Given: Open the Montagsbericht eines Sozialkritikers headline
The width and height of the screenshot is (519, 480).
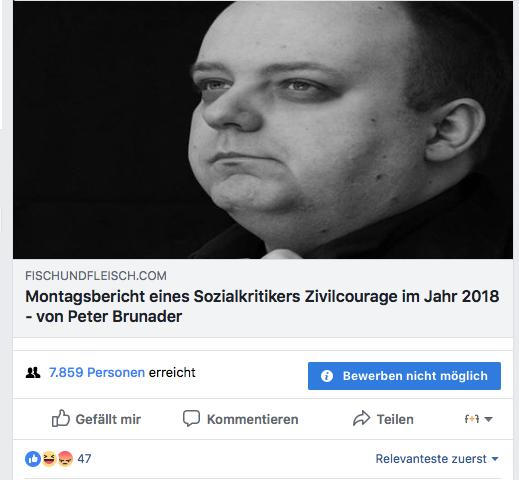Looking at the screenshot, I should point(262,306).
